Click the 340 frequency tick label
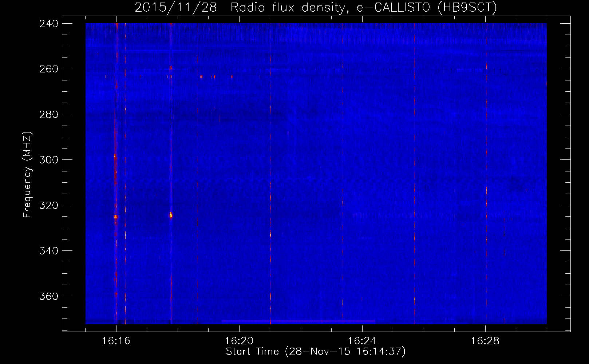589x364 pixels. pyautogui.click(x=49, y=251)
